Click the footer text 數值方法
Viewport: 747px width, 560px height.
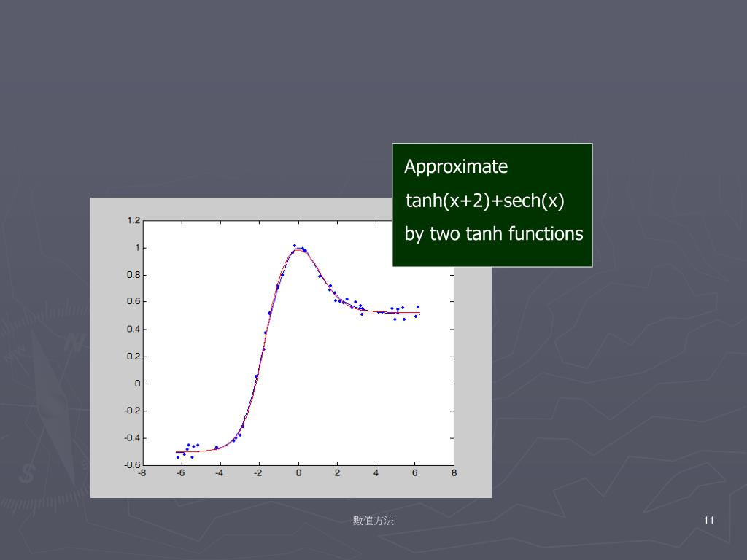(373, 521)
